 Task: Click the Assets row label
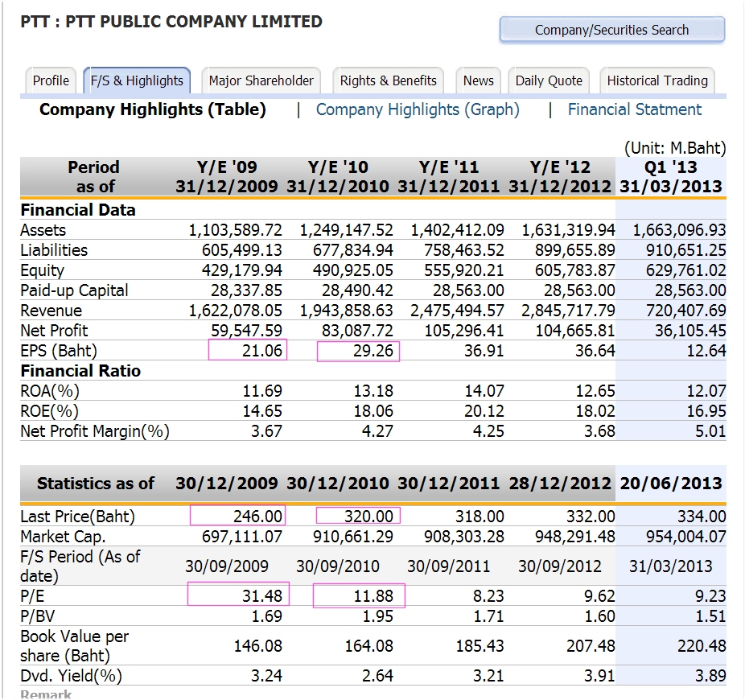43,230
